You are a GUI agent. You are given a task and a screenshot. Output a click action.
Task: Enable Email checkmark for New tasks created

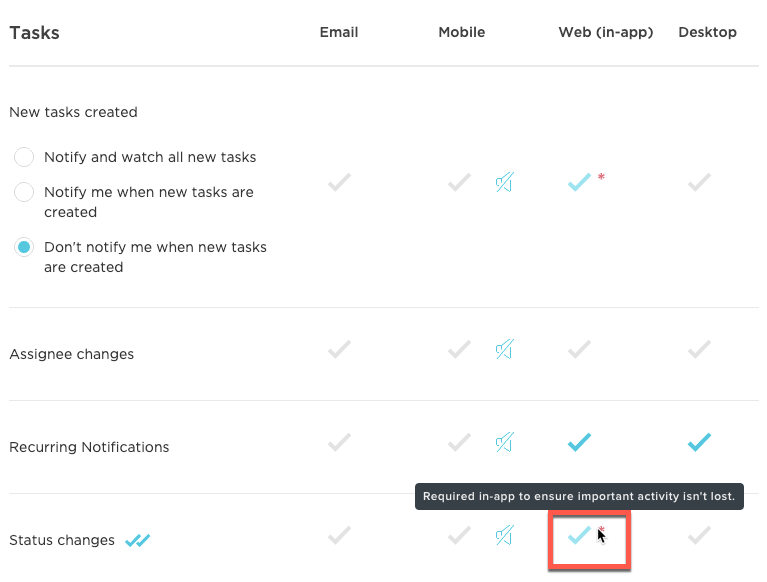pos(339,182)
